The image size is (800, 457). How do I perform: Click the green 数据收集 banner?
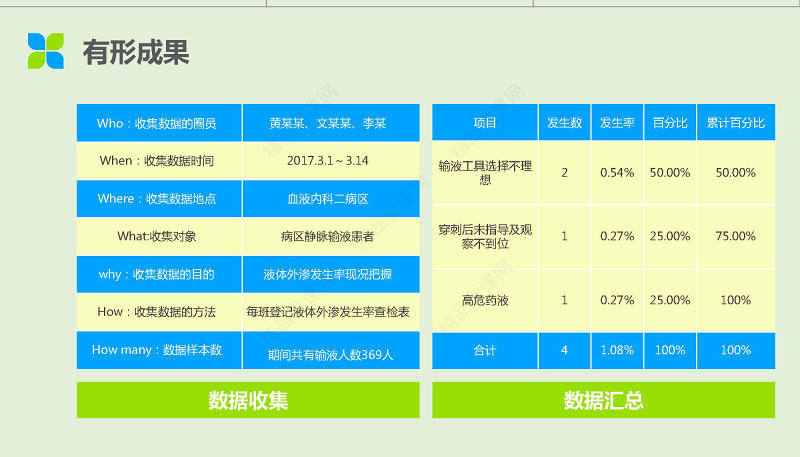[248, 401]
